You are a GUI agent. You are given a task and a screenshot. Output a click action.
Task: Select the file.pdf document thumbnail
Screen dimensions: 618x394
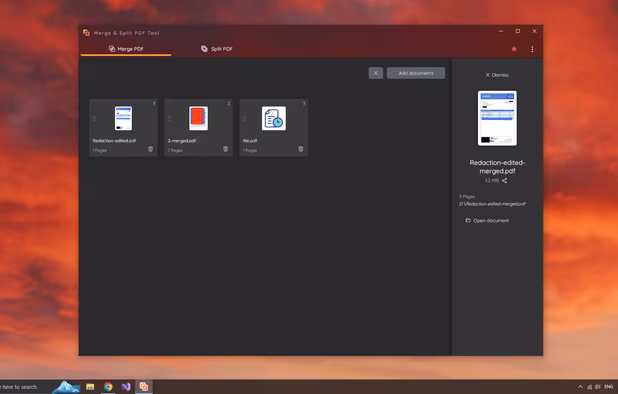pos(274,118)
